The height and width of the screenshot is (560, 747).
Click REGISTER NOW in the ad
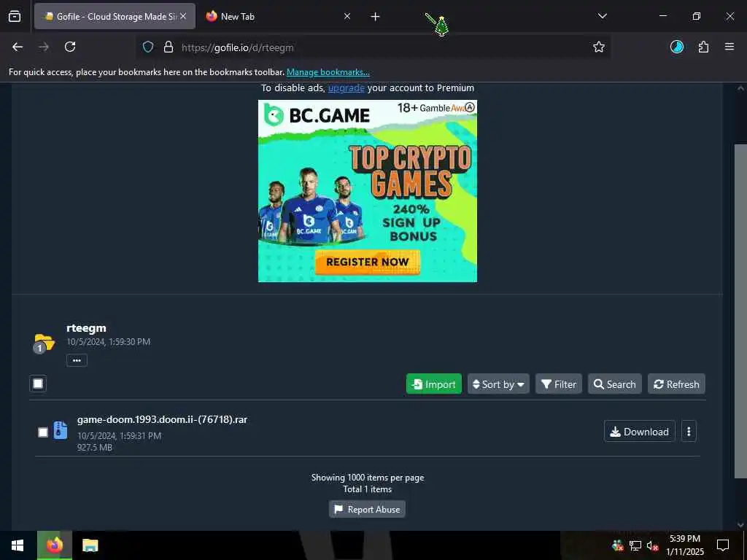point(368,262)
